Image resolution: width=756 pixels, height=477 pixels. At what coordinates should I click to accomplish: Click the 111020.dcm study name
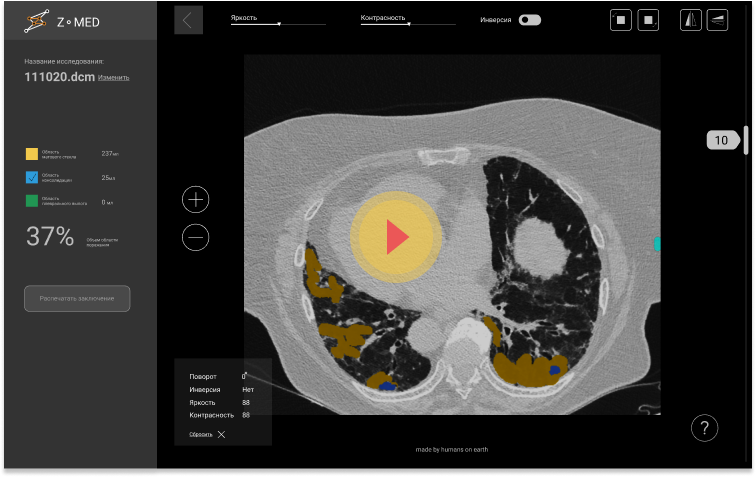click(x=59, y=77)
